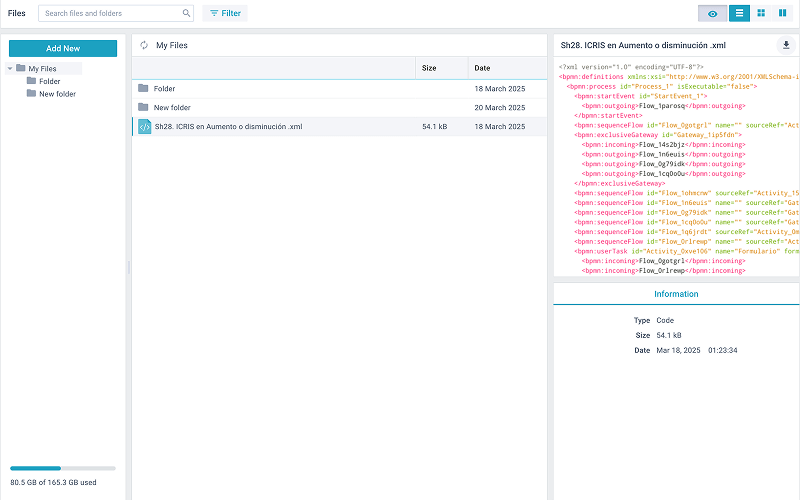The image size is (800, 500).
Task: Sort by the Size column header
Action: pos(441,68)
